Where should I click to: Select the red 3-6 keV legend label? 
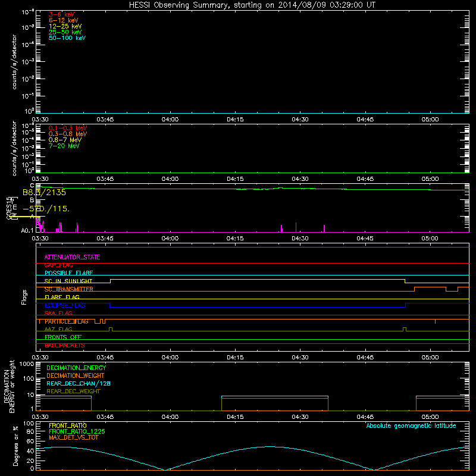61,14
